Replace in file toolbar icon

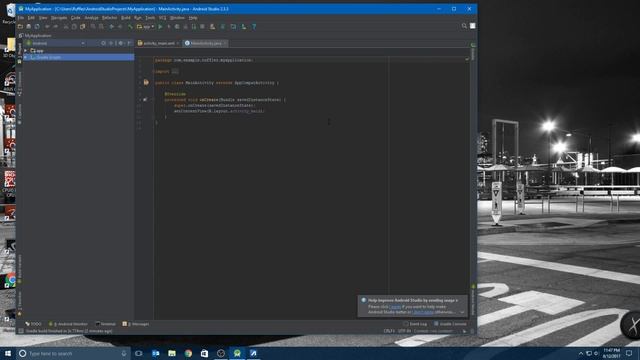[101, 27]
